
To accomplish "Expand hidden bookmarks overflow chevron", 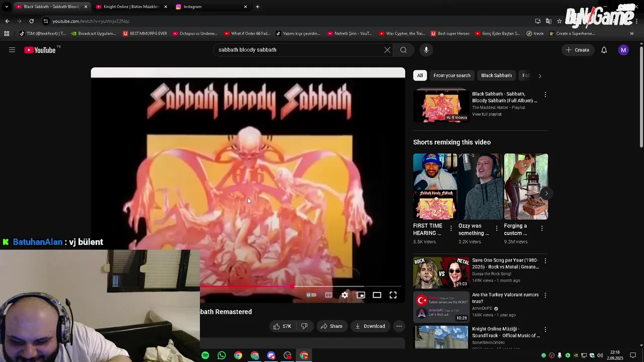I will coord(631,34).
